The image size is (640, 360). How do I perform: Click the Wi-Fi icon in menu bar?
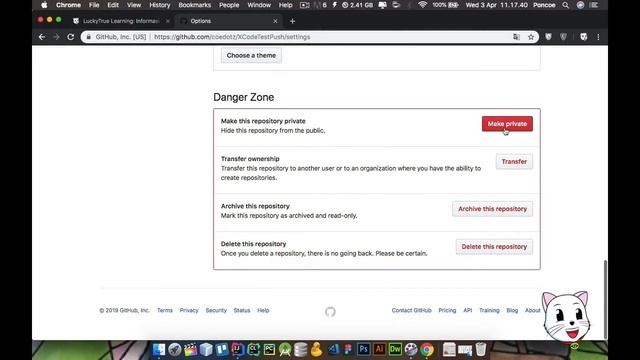pyautogui.click(x=422, y=5)
